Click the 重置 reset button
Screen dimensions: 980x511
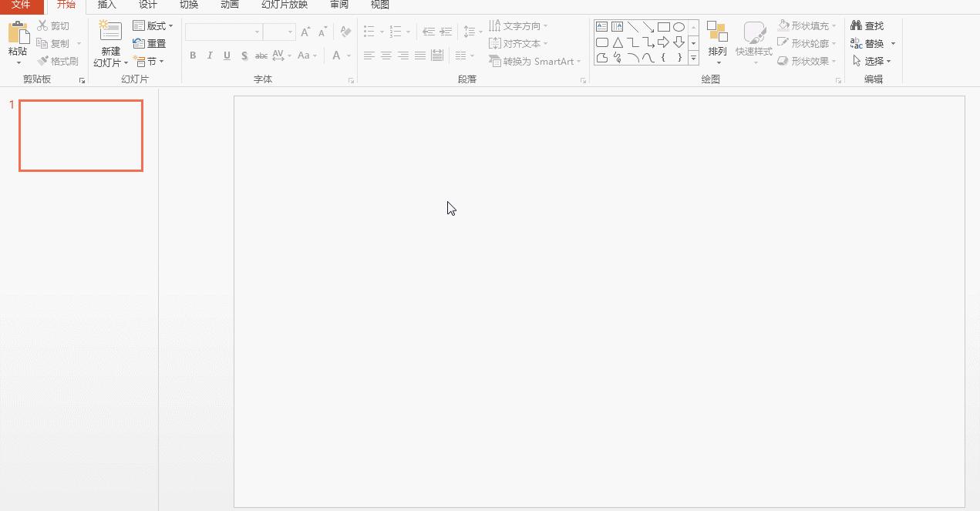(x=150, y=43)
